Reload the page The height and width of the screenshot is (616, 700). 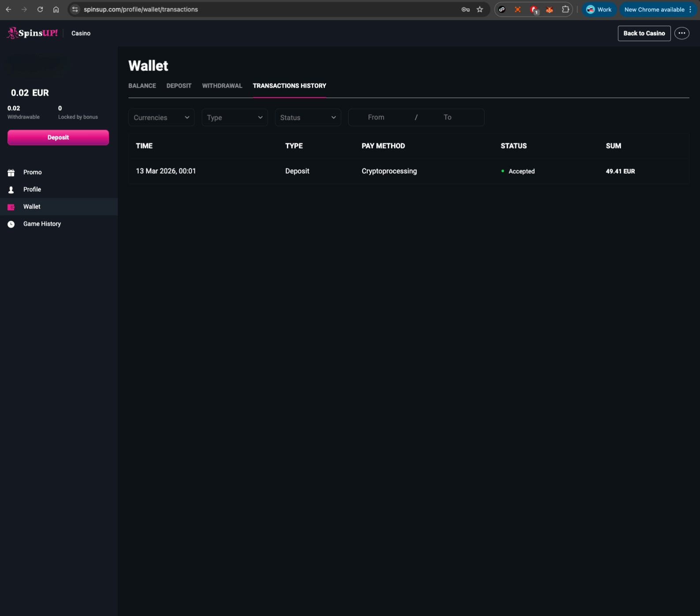(x=40, y=9)
